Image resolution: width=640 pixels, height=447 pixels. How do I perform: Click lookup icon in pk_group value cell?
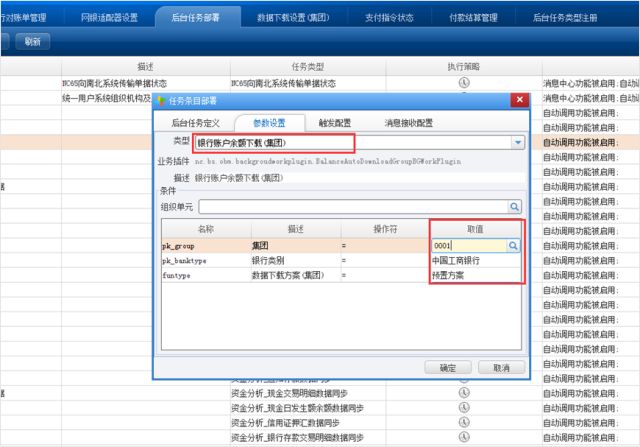tap(513, 245)
